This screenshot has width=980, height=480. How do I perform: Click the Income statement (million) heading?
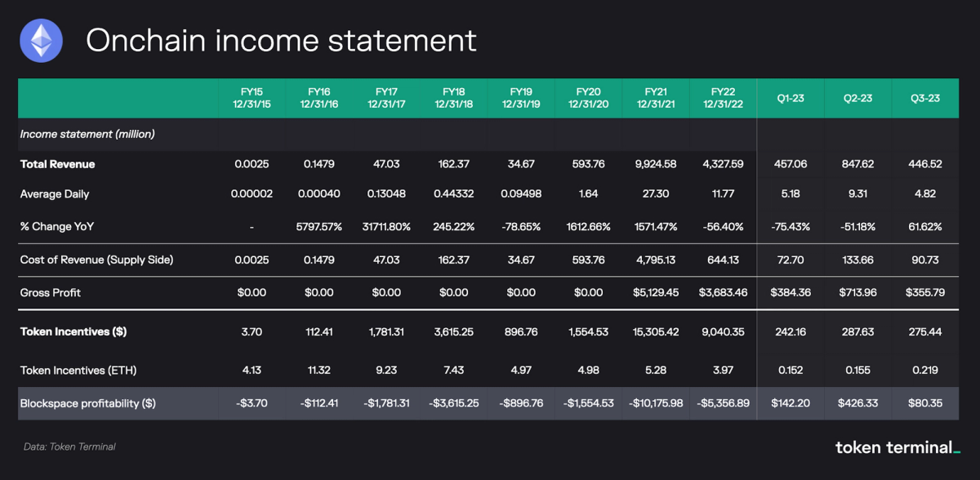(87, 134)
